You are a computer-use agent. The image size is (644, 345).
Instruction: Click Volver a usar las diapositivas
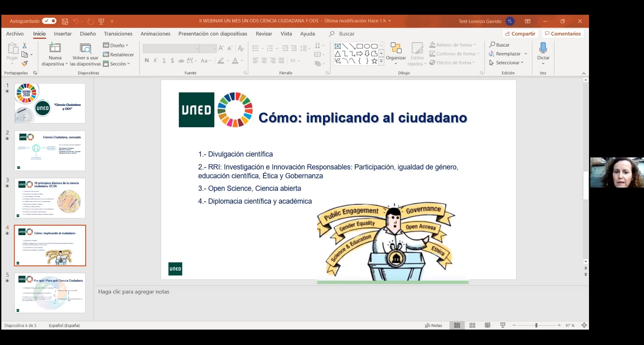point(86,54)
